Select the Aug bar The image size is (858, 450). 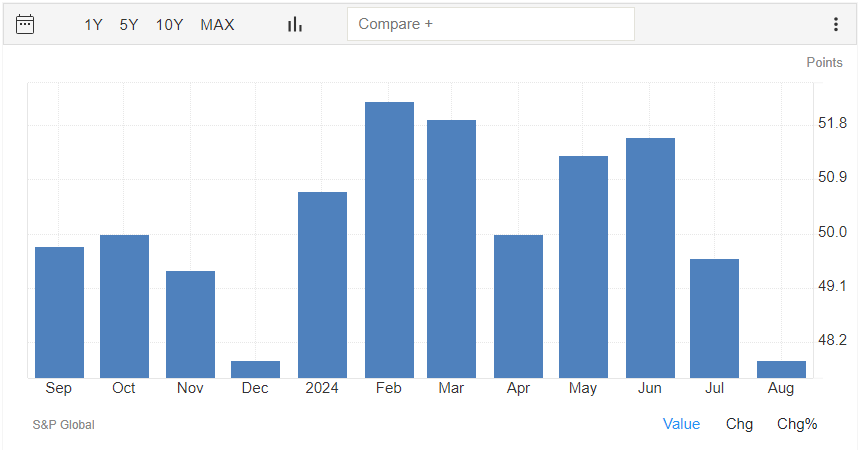click(x=781, y=370)
